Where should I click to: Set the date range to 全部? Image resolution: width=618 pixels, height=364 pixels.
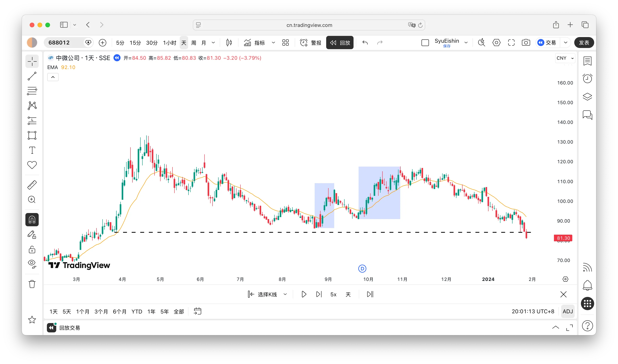(179, 312)
